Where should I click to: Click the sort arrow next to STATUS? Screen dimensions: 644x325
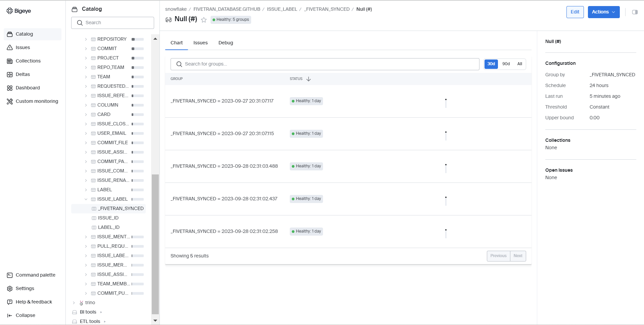click(x=309, y=79)
